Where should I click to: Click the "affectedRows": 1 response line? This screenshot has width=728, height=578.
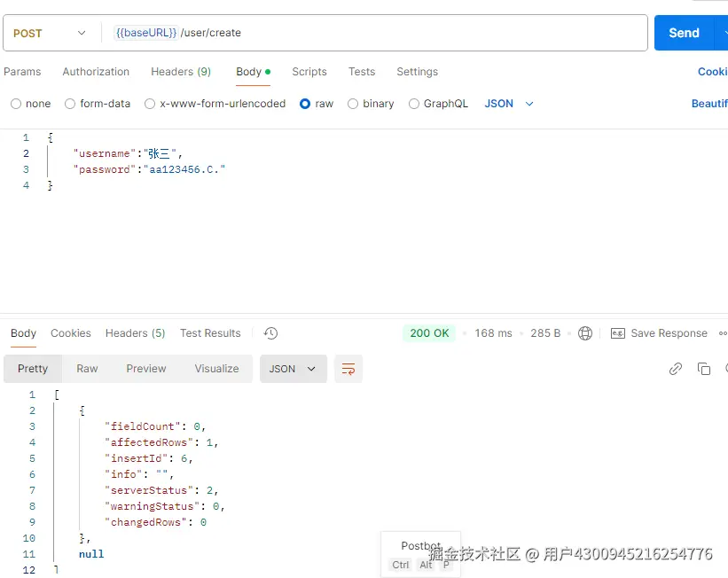(161, 442)
